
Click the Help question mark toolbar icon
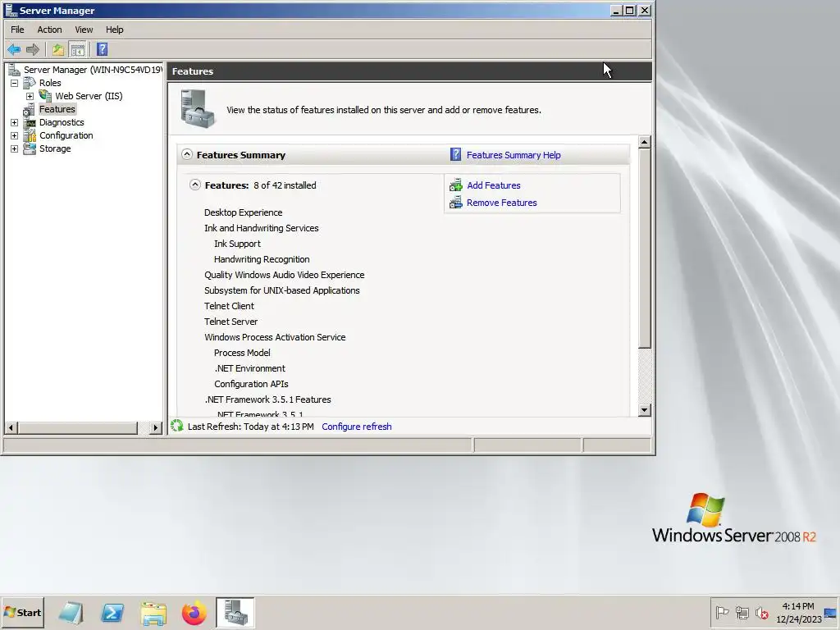(x=103, y=50)
